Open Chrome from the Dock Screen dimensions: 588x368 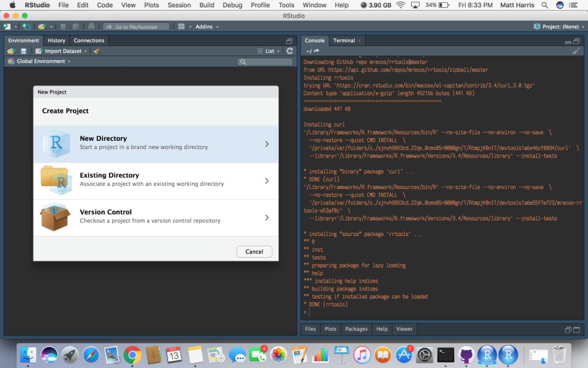click(132, 354)
